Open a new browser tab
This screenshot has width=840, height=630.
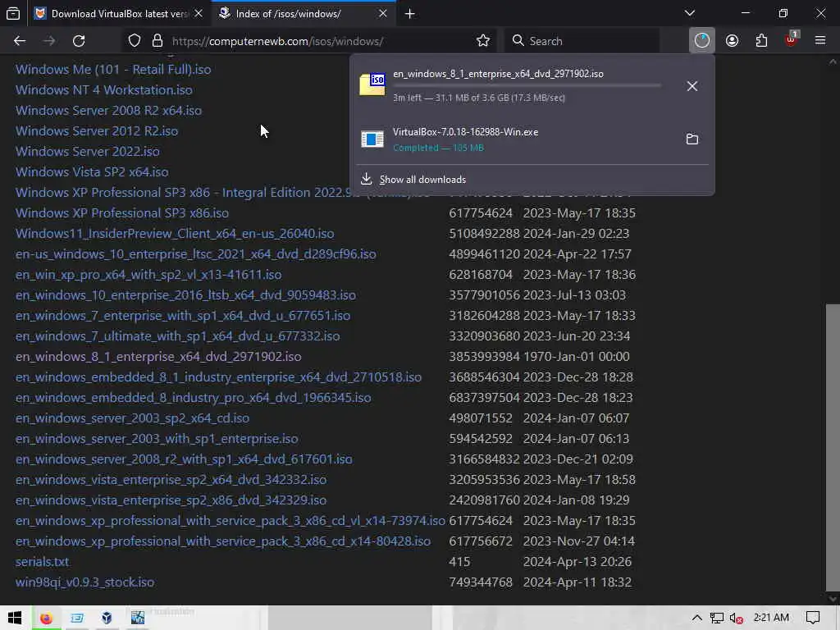[x=410, y=14]
